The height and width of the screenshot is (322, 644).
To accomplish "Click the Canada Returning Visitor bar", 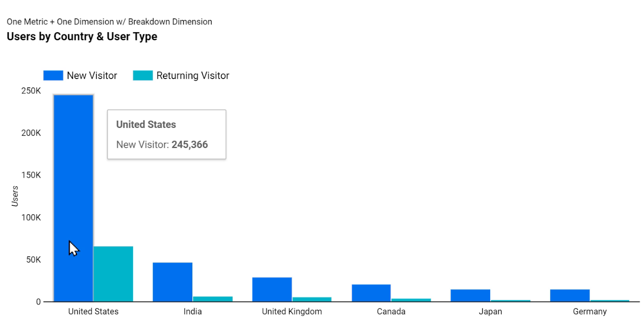I will pyautogui.click(x=411, y=300).
